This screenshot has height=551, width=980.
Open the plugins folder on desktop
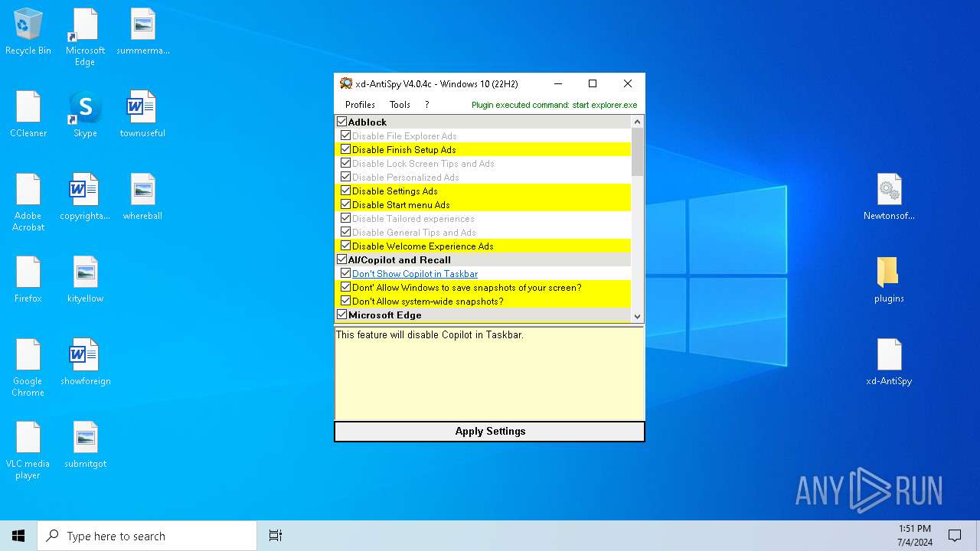point(889,280)
